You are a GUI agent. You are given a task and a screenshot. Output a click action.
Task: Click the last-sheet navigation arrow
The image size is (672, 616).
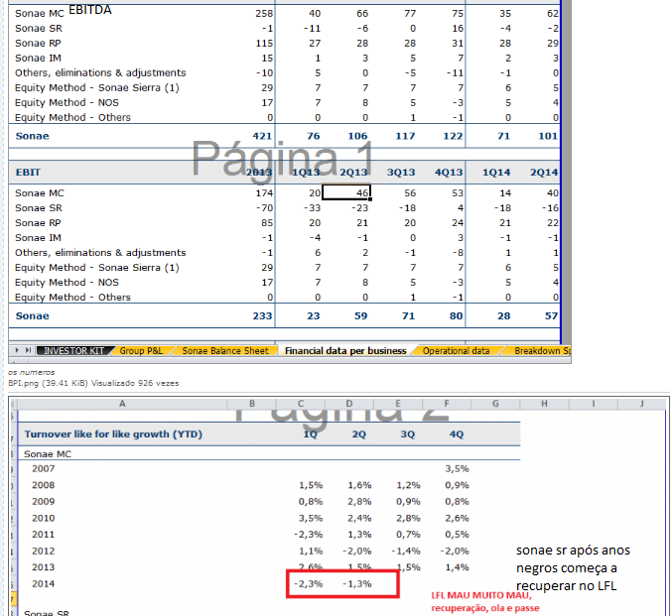pyautogui.click(x=28, y=350)
